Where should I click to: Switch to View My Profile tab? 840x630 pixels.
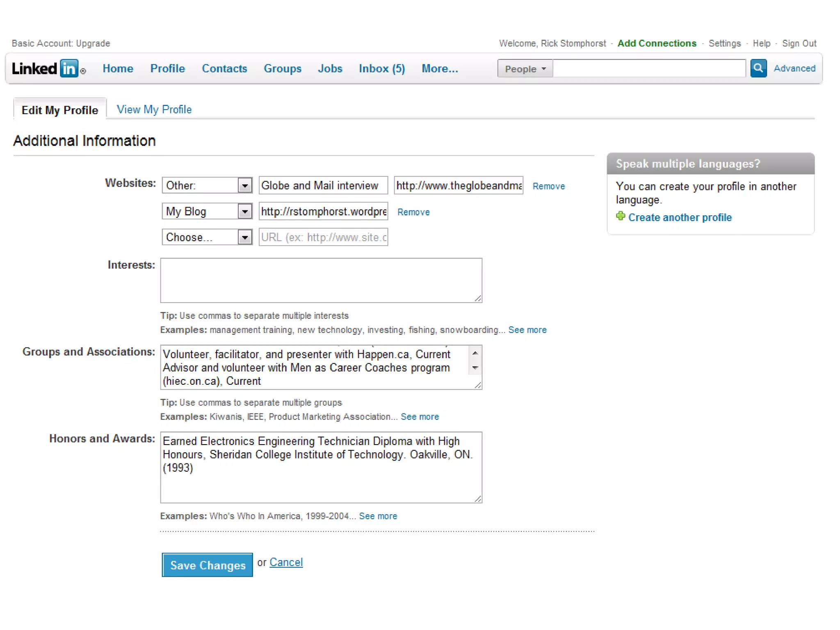tap(154, 110)
